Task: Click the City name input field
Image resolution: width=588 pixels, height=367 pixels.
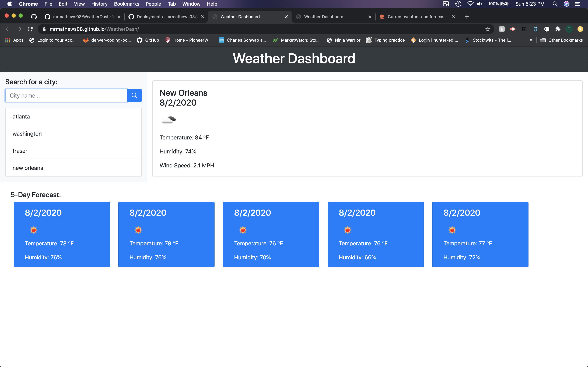Action: [x=66, y=95]
